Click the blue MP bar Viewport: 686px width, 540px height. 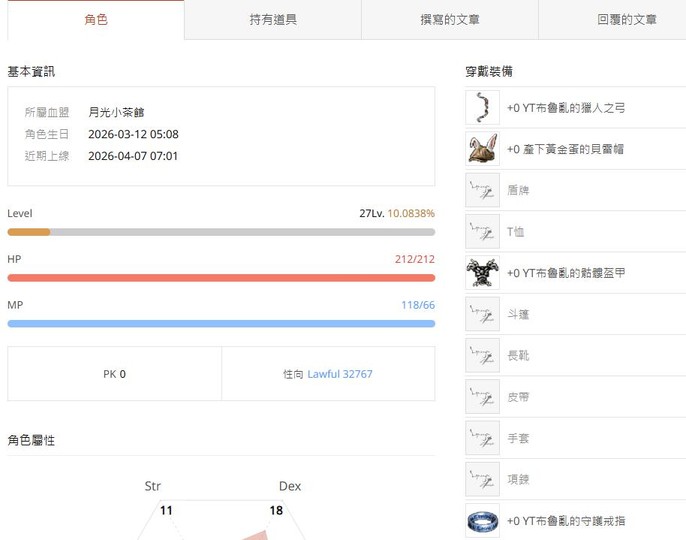click(x=221, y=324)
